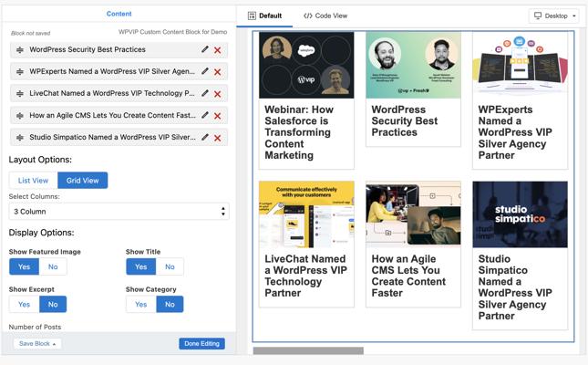This screenshot has height=365, width=588.
Task: Open the 3 Column select dropdown
Action: click(x=119, y=212)
